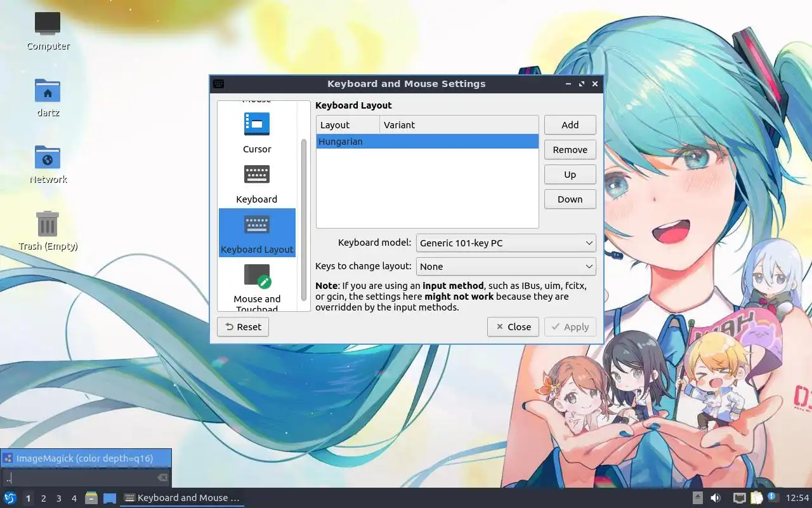Select the ImageMagick search result
This screenshot has width=812, height=508.
coord(86,458)
